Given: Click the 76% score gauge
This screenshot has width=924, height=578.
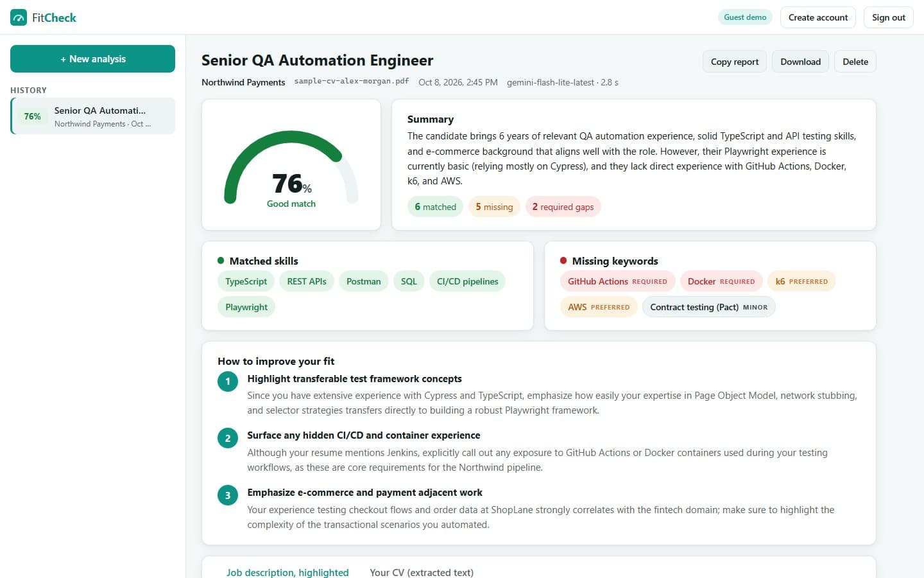Looking at the screenshot, I should [x=291, y=168].
